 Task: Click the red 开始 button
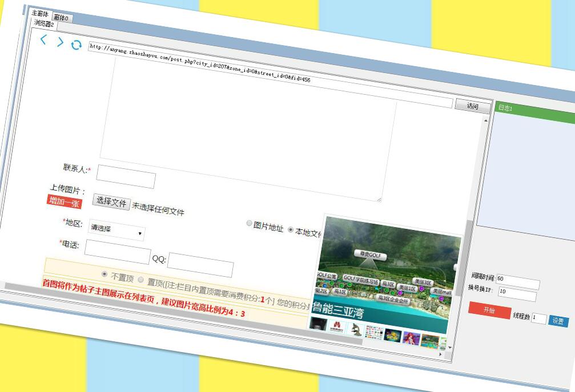tap(489, 310)
